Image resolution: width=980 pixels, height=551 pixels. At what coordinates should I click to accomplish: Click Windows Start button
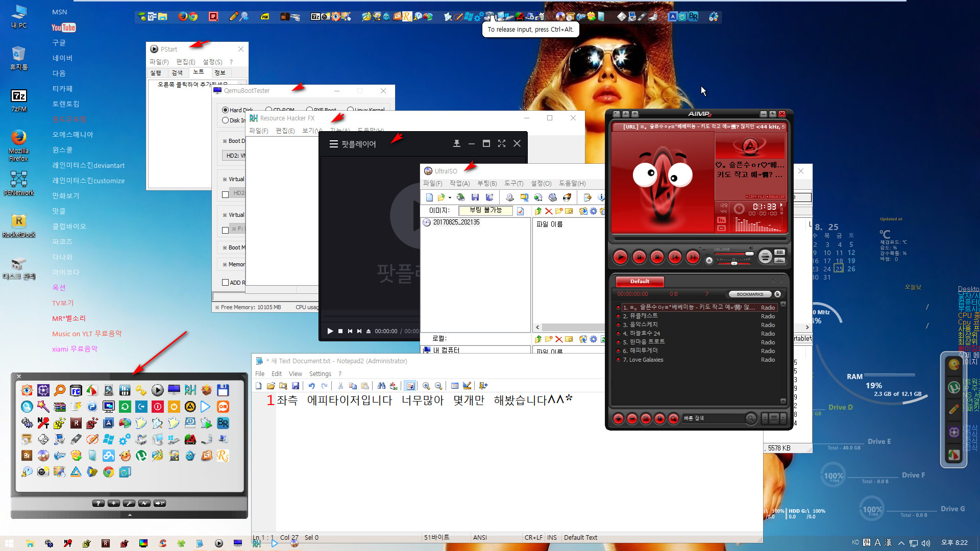point(9,543)
